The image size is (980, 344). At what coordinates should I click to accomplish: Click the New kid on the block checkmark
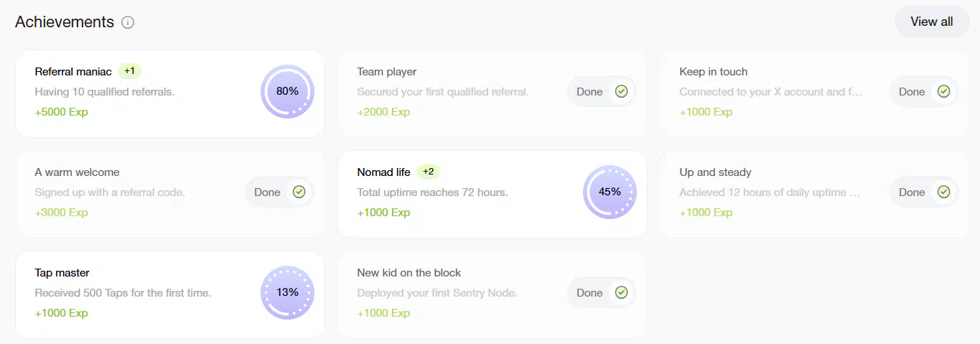pyautogui.click(x=622, y=292)
